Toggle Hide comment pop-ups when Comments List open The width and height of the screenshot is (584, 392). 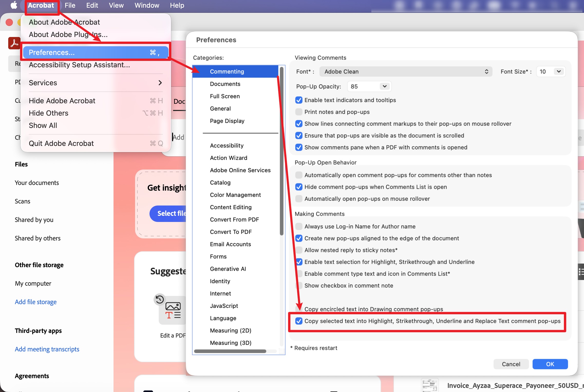299,187
